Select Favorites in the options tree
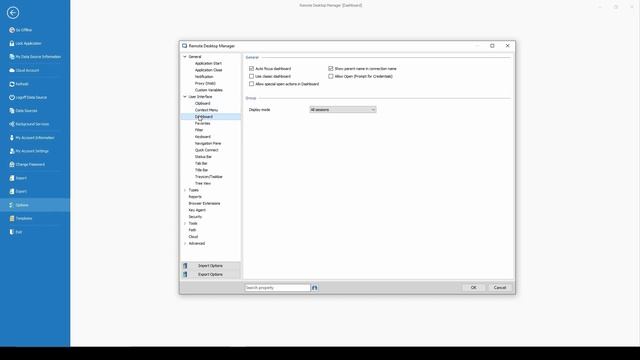The width and height of the screenshot is (640, 360). (x=202, y=123)
